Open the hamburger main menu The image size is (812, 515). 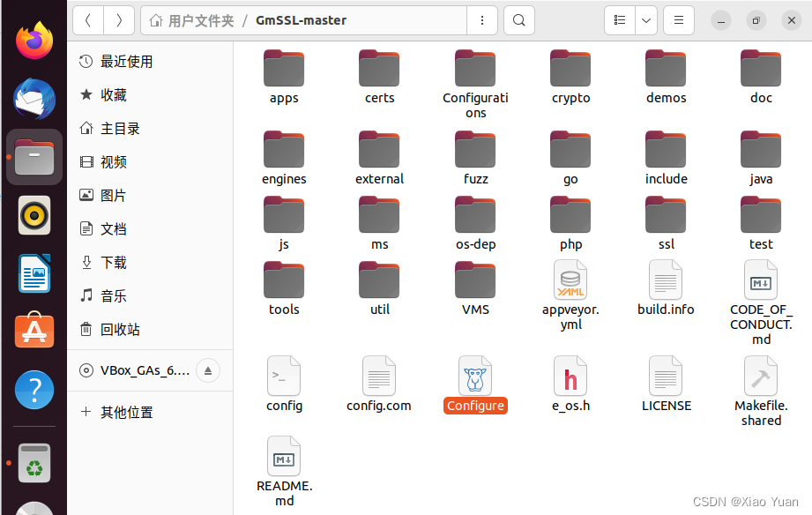coord(678,20)
